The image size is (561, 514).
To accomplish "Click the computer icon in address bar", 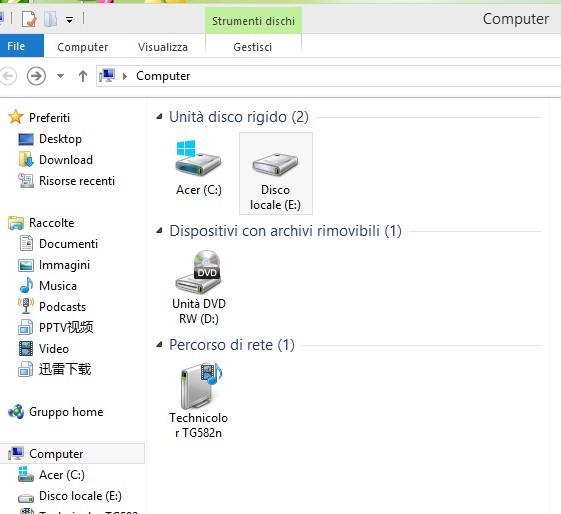I will click(107, 75).
